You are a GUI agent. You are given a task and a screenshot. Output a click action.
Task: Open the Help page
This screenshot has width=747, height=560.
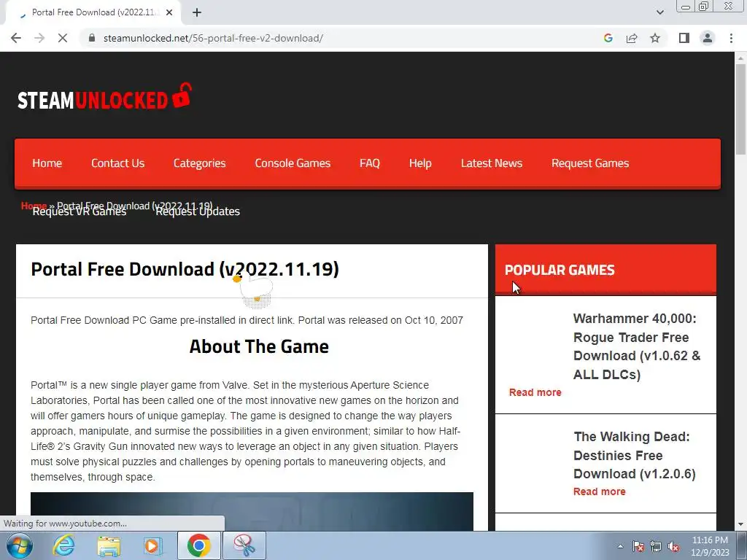pos(420,163)
